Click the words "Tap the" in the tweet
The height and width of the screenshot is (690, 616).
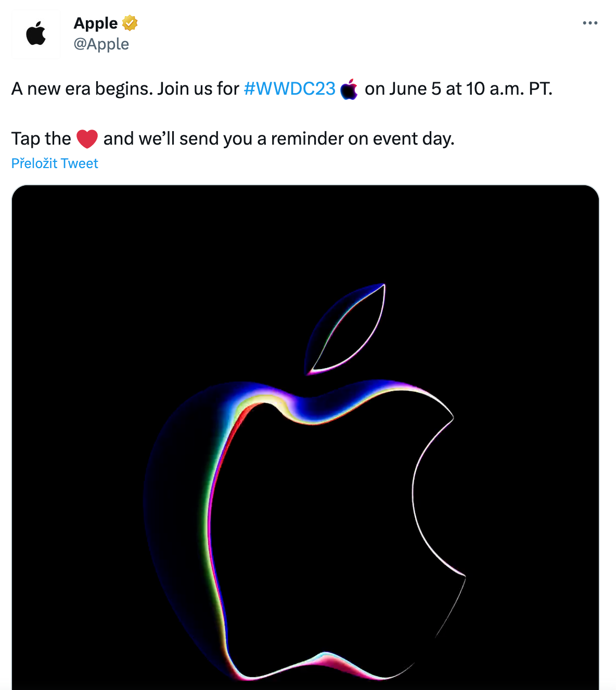(x=41, y=139)
